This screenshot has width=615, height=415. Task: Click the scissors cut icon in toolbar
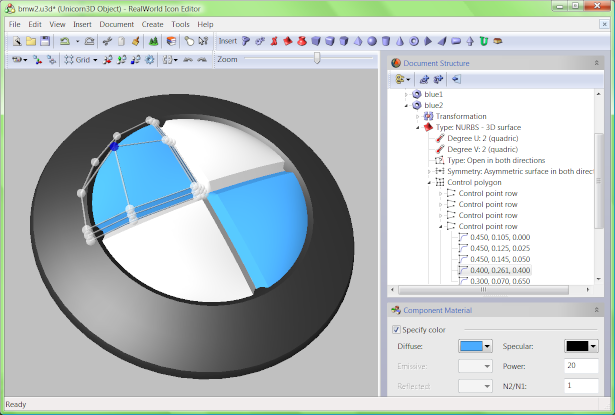(107, 42)
